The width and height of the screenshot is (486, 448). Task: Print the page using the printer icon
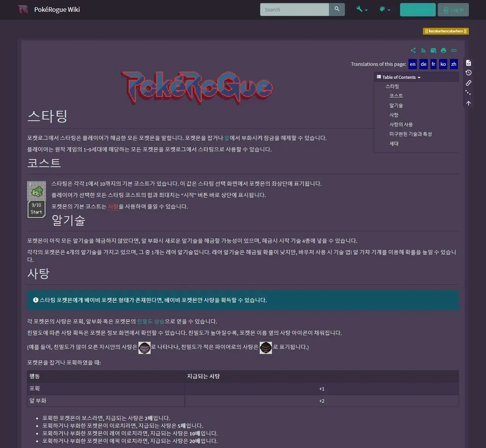[443, 50]
